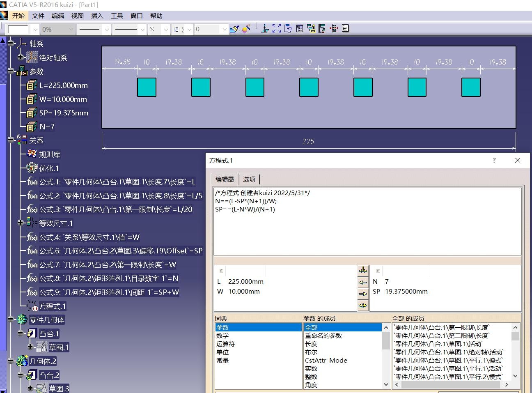Open the transparency 0% dropdown
532x393 pixels.
pos(71,29)
